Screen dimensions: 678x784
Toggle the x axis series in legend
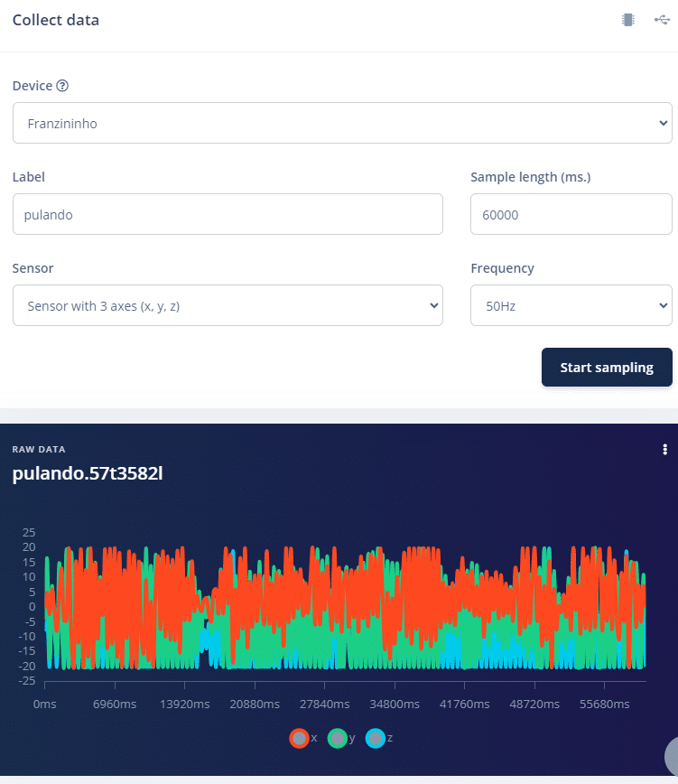pyautogui.click(x=299, y=738)
